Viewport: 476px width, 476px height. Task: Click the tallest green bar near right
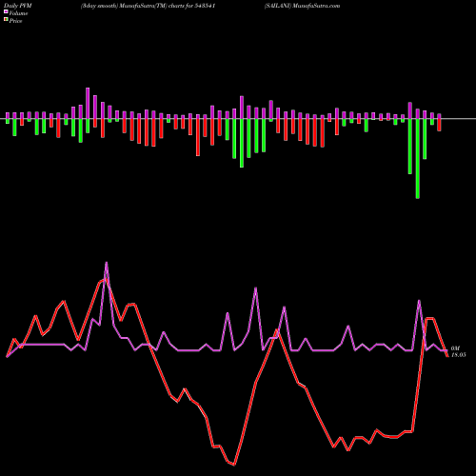click(418, 159)
